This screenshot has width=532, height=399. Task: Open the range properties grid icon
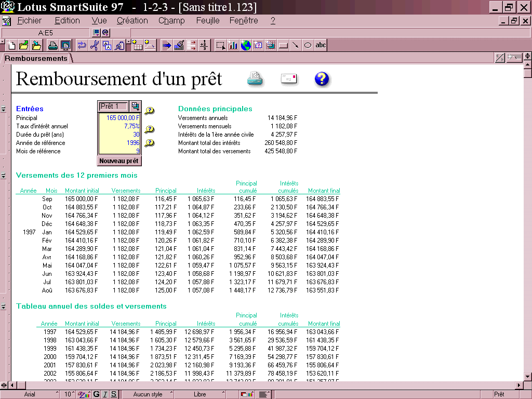coord(137,45)
